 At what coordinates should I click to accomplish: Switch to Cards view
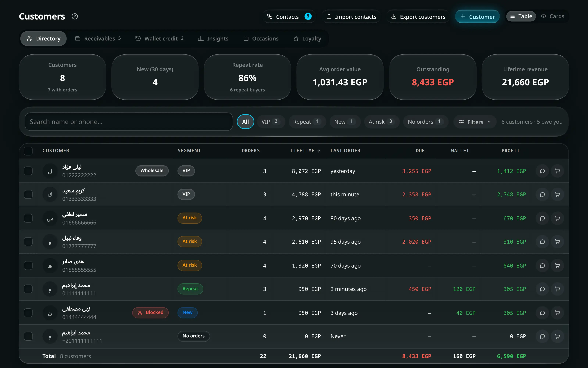553,16
